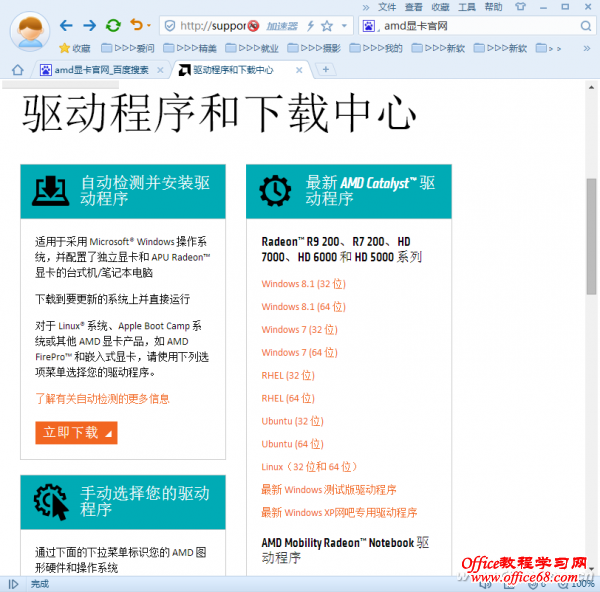600x592 pixels.
Task: Open Ubuntu (64 位) driver link
Action: pos(292,444)
